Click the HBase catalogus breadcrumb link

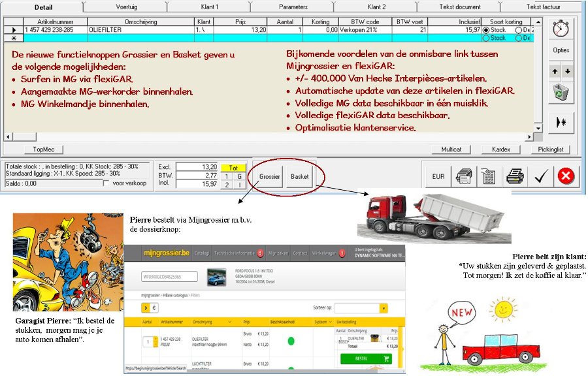tap(176, 296)
